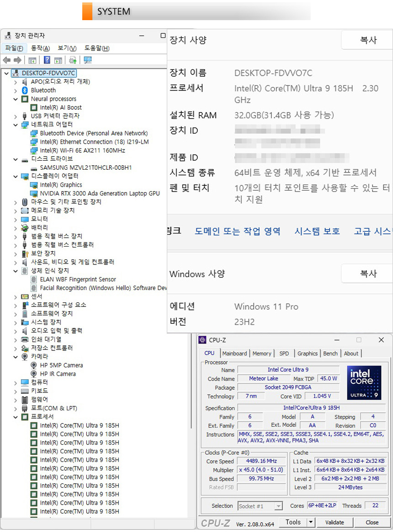This screenshot has width=393, height=532.
Task: Click the 센서 category icon
Action: [25, 296]
